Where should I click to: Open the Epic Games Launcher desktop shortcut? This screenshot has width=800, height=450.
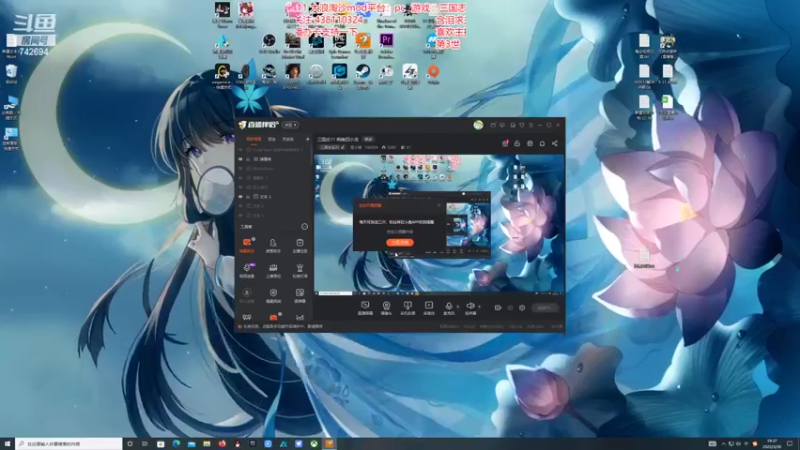coord(339,45)
